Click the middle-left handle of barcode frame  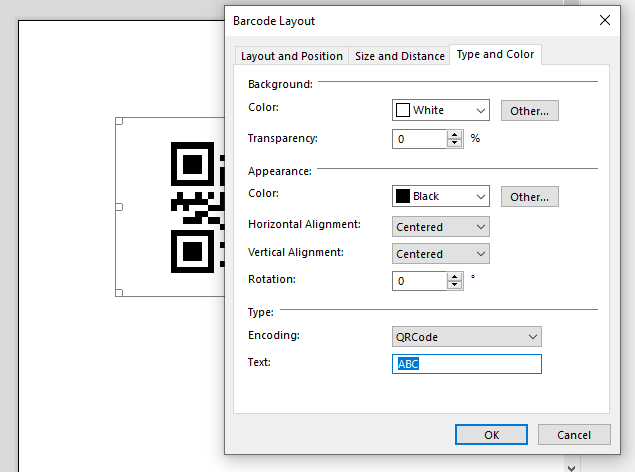click(119, 207)
